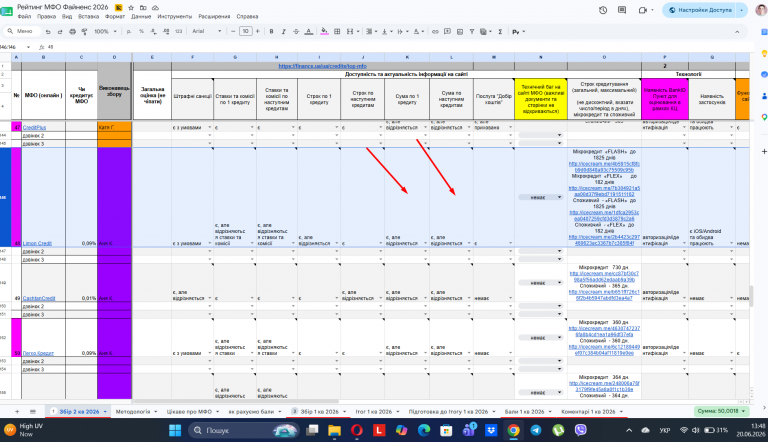768x442 pixels.
Task: Increase font size with plus
Action: click(x=258, y=31)
